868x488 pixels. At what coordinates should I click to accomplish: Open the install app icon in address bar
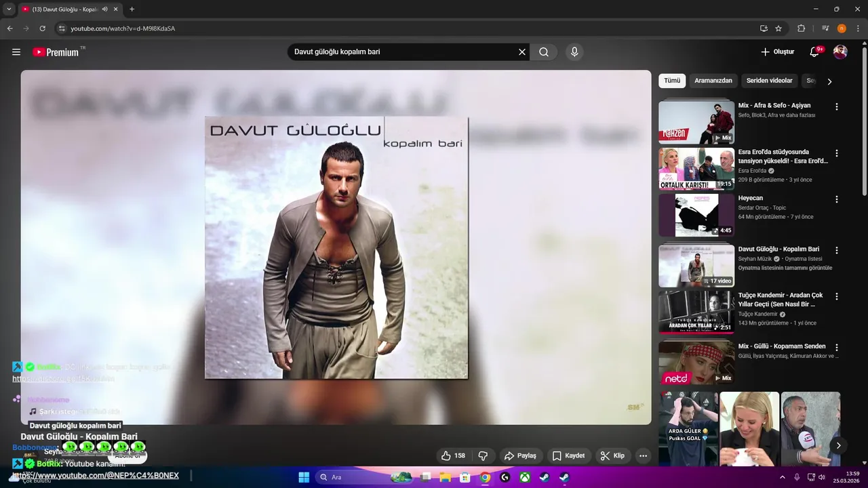point(764,28)
